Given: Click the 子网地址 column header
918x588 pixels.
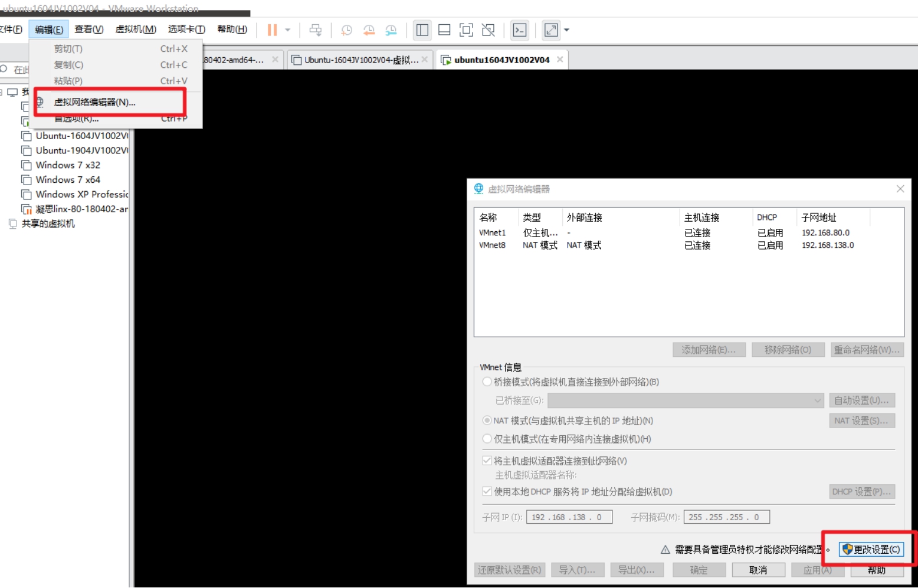Looking at the screenshot, I should (x=833, y=218).
